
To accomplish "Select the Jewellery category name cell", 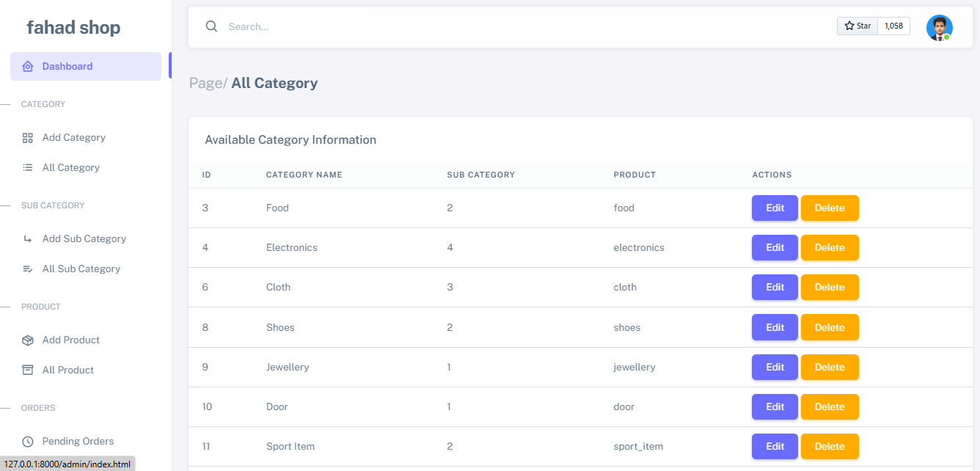I will point(288,367).
